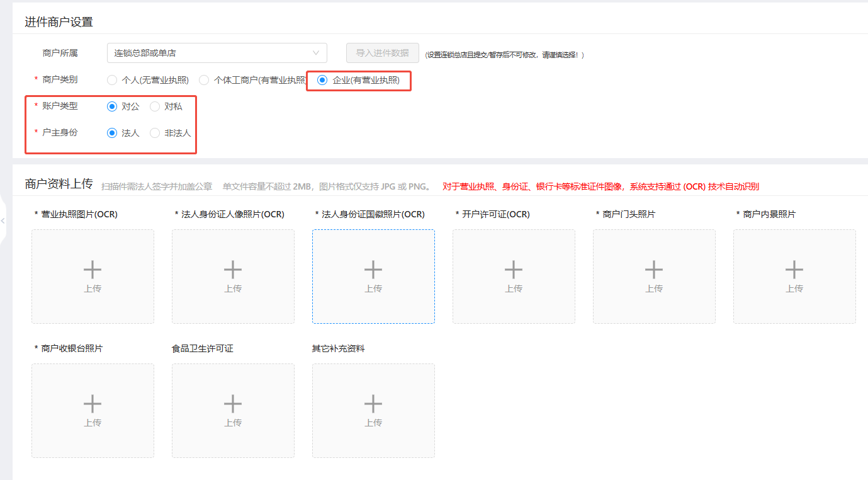Image resolution: width=868 pixels, height=480 pixels.
Task: Upload 商户收银台照片 with plus icon
Action: click(93, 404)
